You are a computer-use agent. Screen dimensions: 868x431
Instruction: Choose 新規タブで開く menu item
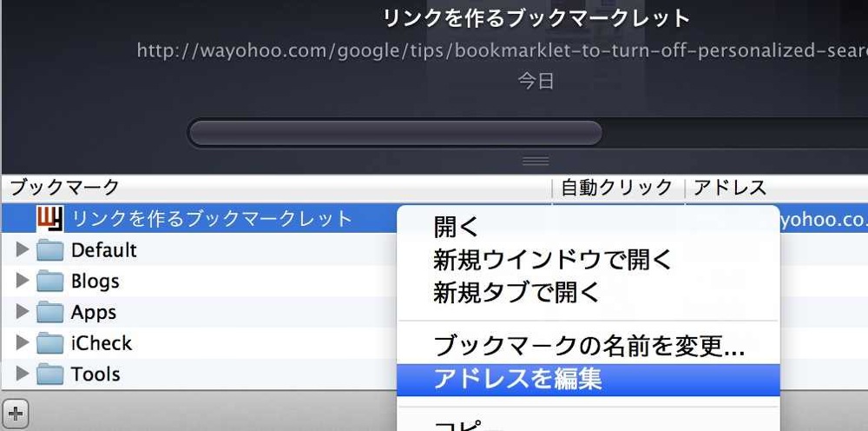(588, 291)
